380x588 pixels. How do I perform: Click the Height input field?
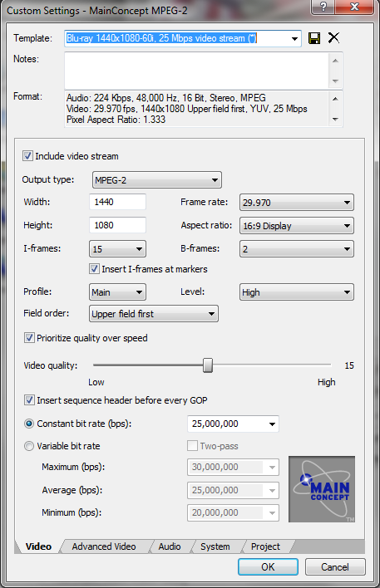[117, 225]
